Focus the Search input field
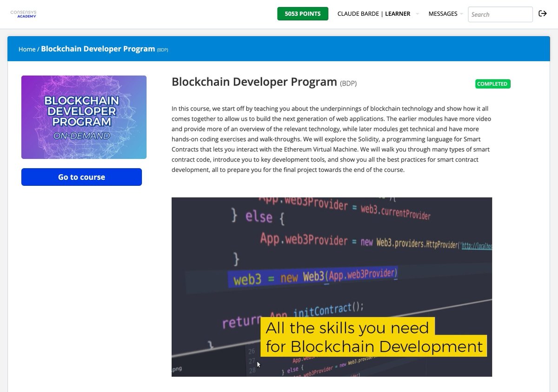This screenshot has height=392, width=558. [x=500, y=14]
